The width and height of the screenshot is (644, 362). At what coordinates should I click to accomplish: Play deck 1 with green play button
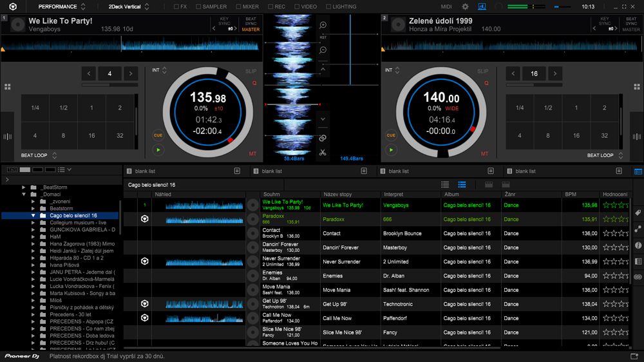click(x=158, y=149)
